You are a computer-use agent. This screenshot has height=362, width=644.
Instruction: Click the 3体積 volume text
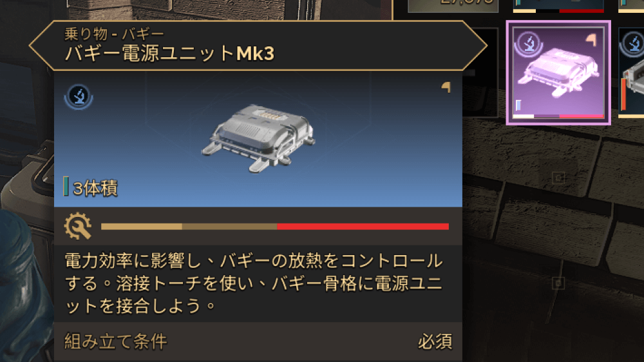point(95,188)
